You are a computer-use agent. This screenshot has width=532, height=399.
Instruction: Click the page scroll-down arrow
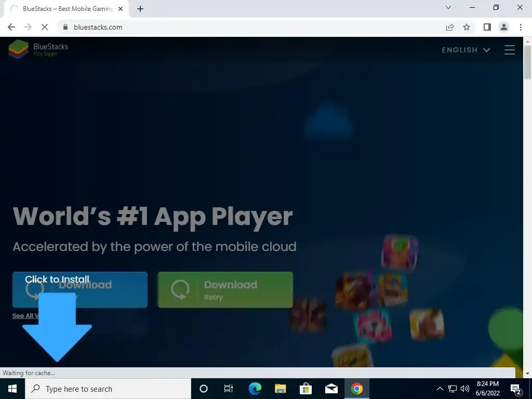point(527,374)
